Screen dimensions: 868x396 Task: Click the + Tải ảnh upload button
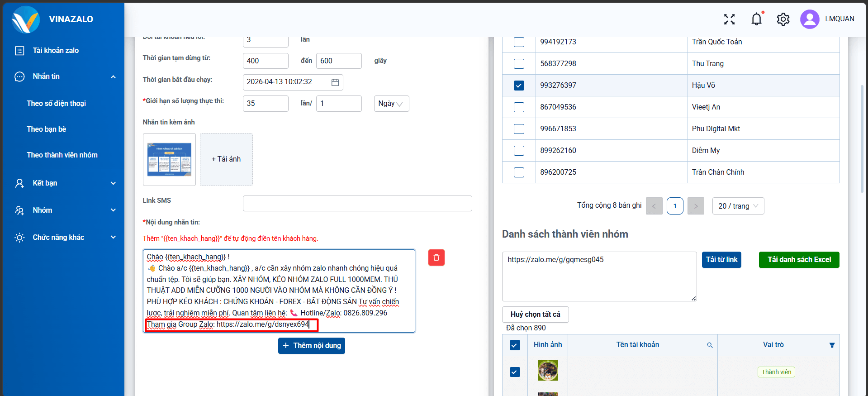click(x=226, y=159)
